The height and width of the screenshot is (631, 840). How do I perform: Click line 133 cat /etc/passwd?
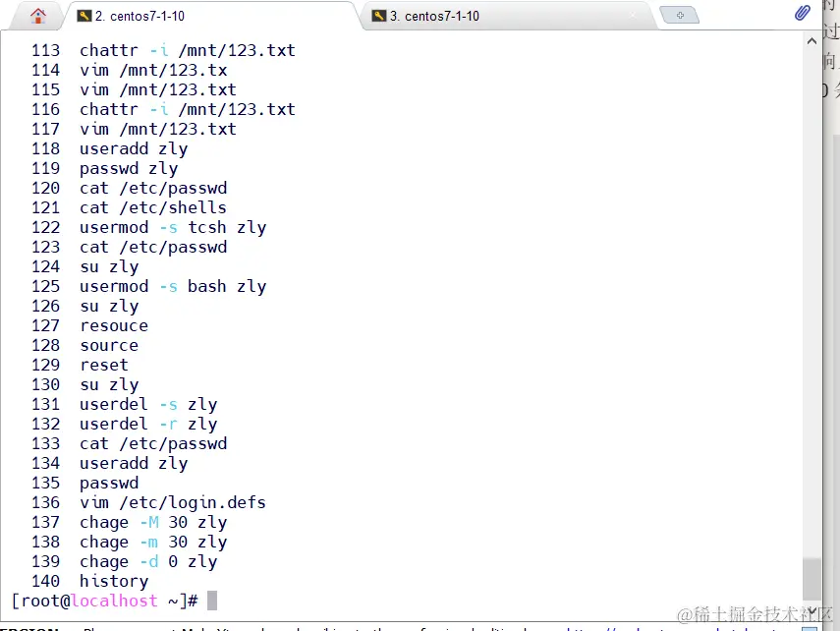[x=129, y=443]
